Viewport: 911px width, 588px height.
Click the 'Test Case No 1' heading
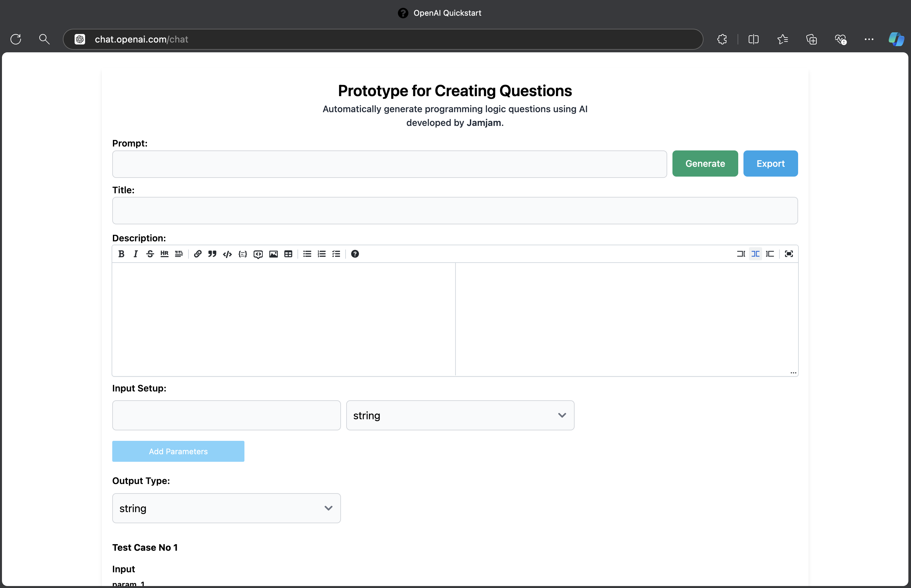pos(145,547)
